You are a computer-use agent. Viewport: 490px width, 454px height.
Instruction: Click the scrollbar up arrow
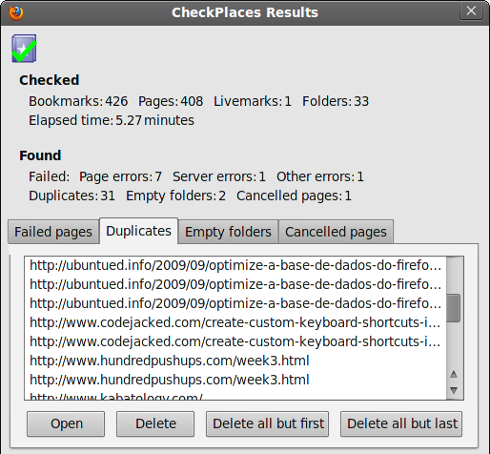point(454,375)
